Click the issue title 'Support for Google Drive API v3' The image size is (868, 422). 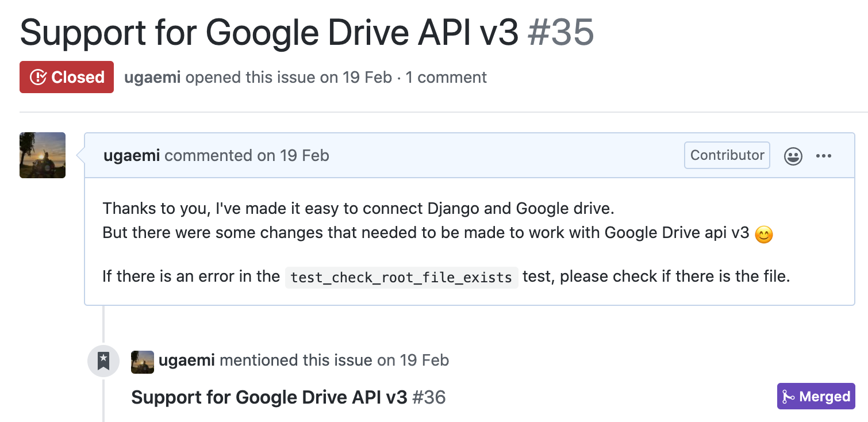(269, 33)
